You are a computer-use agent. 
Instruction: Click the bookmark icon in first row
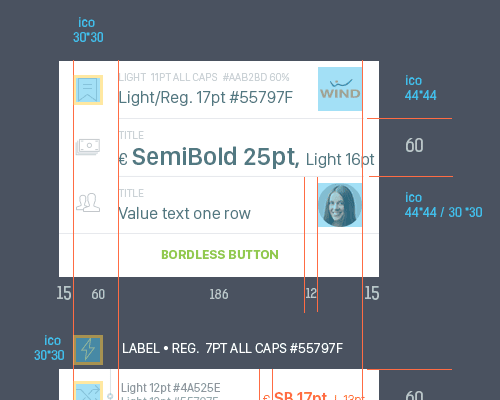[x=88, y=90]
